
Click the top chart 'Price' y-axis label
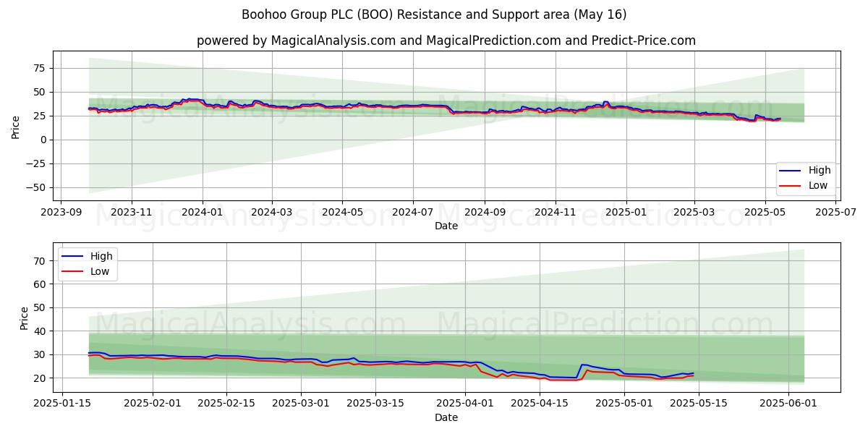point(16,126)
